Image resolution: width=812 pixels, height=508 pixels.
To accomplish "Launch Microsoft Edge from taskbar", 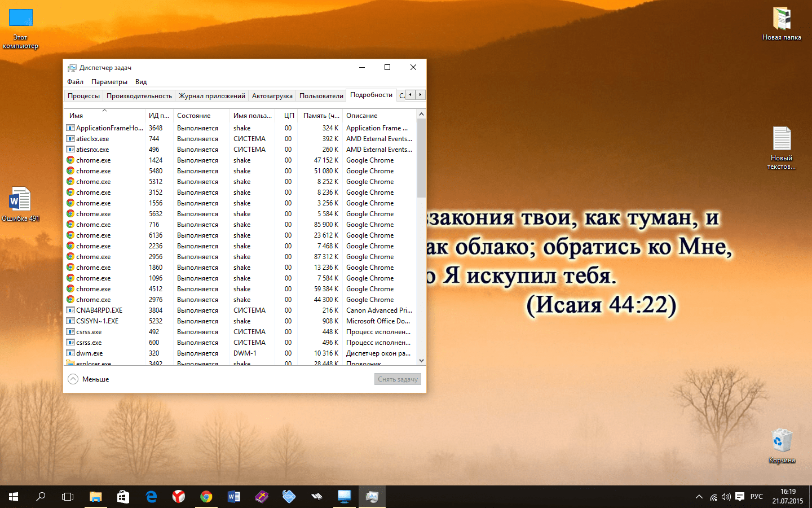I will (x=151, y=497).
